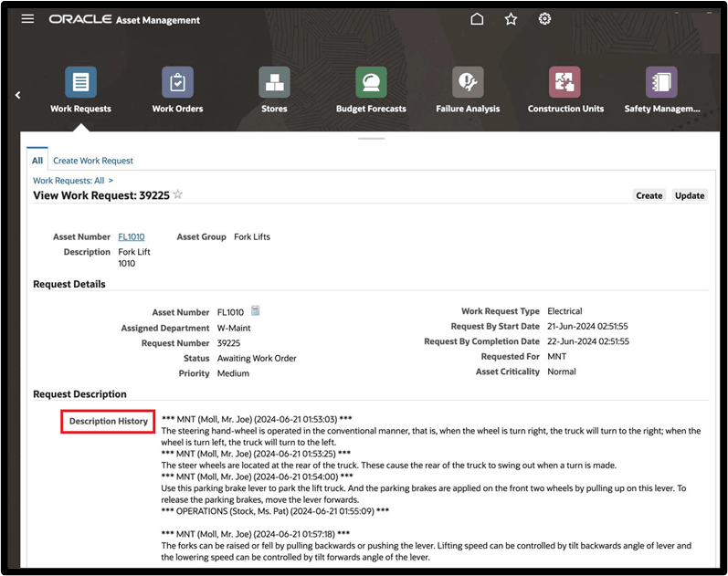Click the 'W-Maint' department value
The width and height of the screenshot is (728, 576).
pyautogui.click(x=234, y=328)
